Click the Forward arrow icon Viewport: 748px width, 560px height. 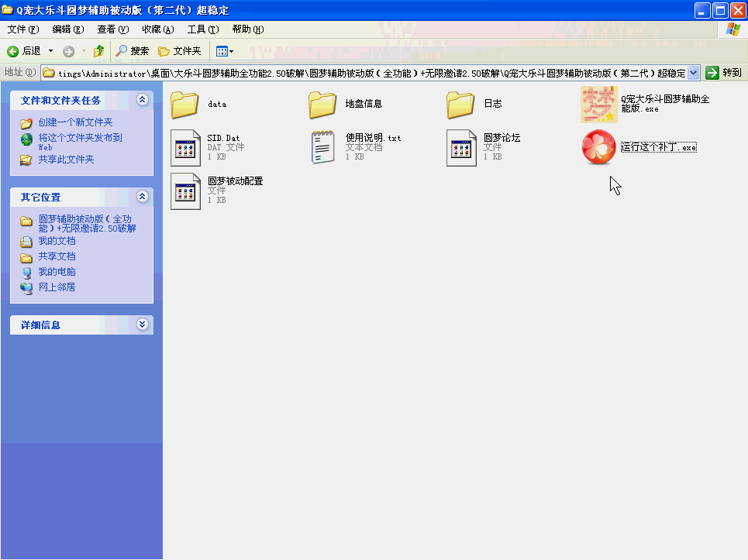click(69, 51)
